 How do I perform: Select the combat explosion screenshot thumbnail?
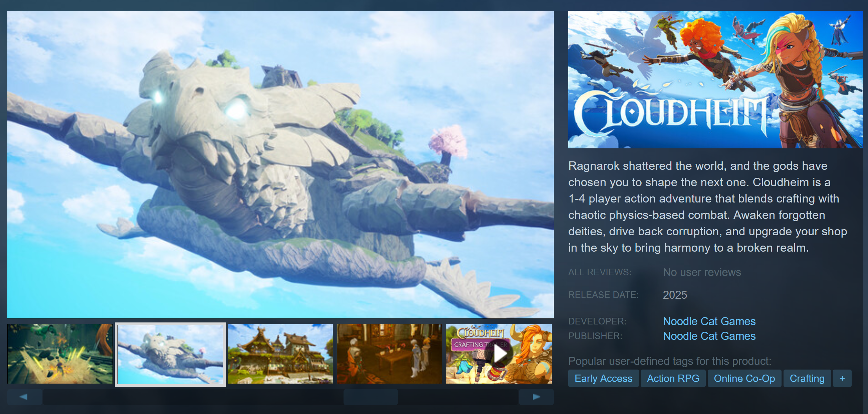[x=60, y=354]
